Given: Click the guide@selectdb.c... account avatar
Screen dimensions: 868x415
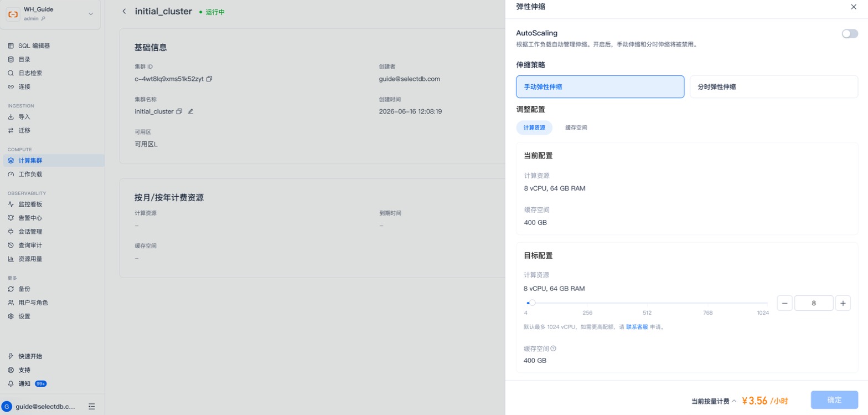Looking at the screenshot, I should (x=7, y=406).
